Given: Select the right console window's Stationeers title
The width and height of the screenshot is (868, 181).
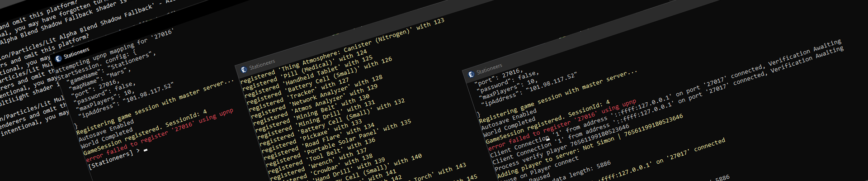Looking at the screenshot, I should click(489, 69).
